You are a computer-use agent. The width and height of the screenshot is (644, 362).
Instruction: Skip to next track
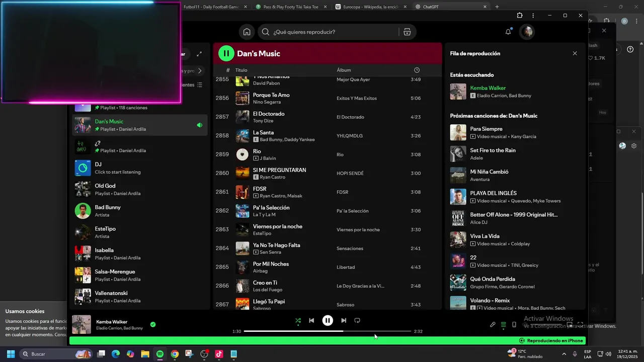pos(344,320)
